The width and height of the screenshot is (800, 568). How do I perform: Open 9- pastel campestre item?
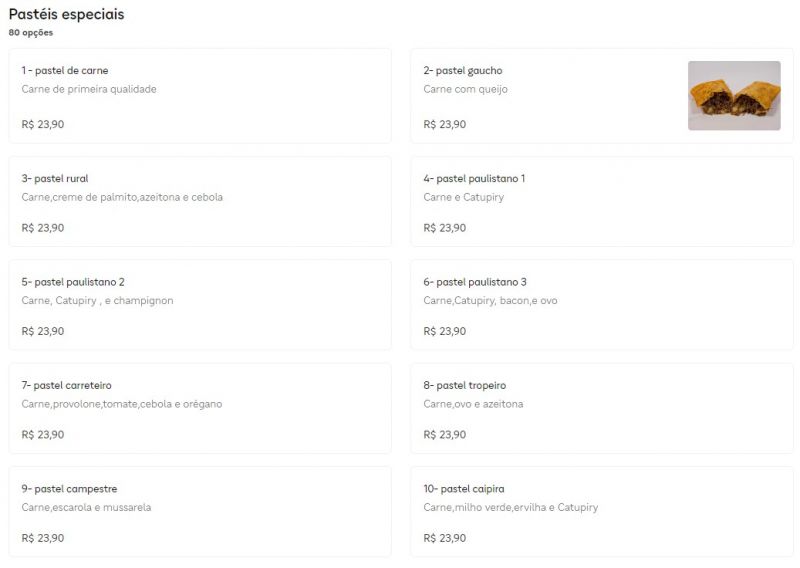tap(200, 512)
